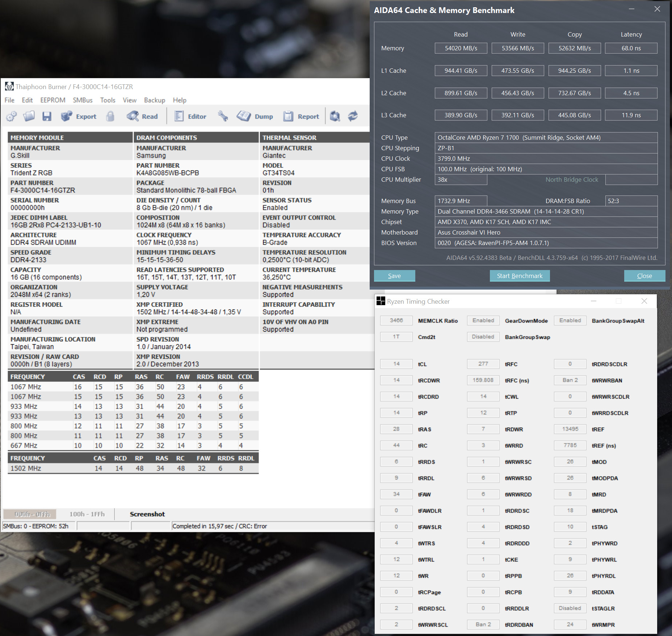Open the Help menu in Thaiphoon Burner
The image size is (672, 636).
(x=180, y=100)
